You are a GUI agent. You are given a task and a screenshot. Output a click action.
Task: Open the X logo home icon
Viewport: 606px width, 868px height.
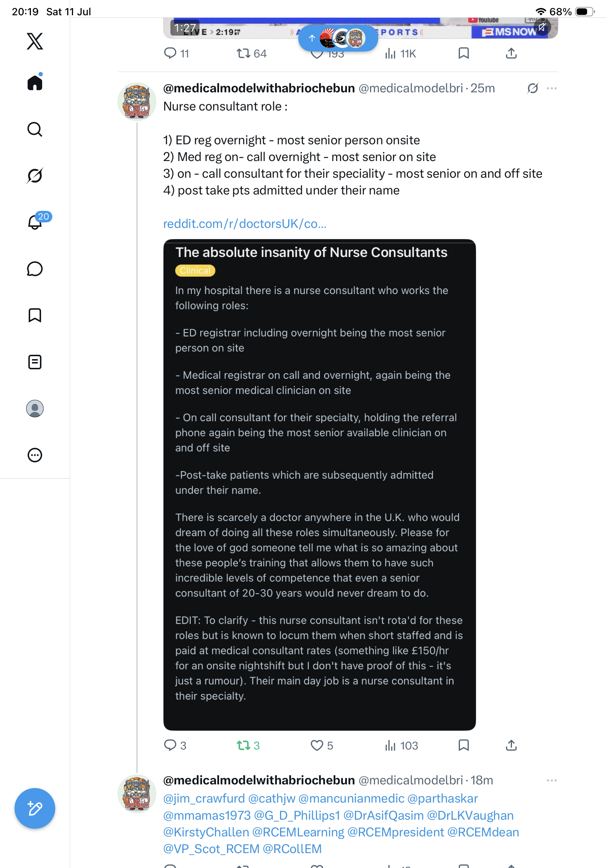coord(35,41)
